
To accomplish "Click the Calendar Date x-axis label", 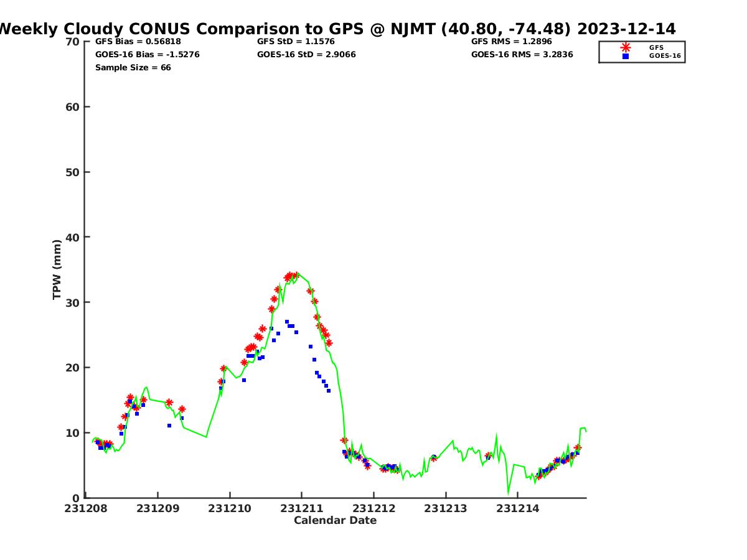I will click(x=335, y=521).
